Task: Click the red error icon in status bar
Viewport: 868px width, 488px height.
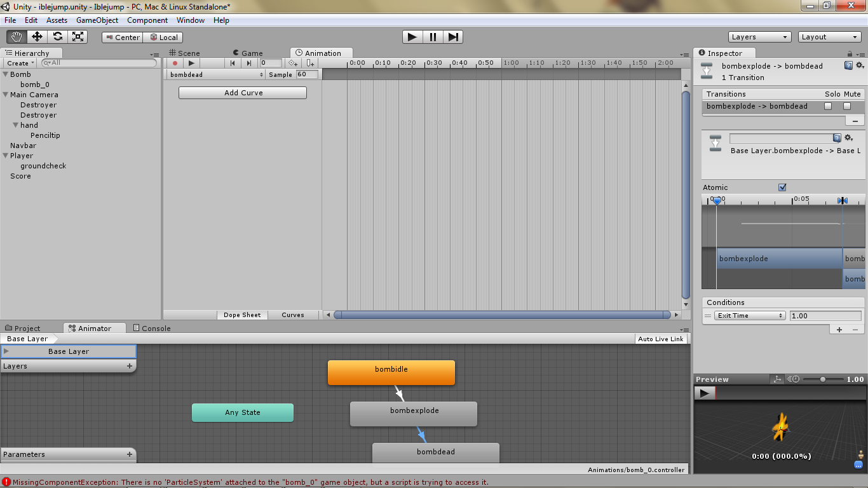Action: 6,482
